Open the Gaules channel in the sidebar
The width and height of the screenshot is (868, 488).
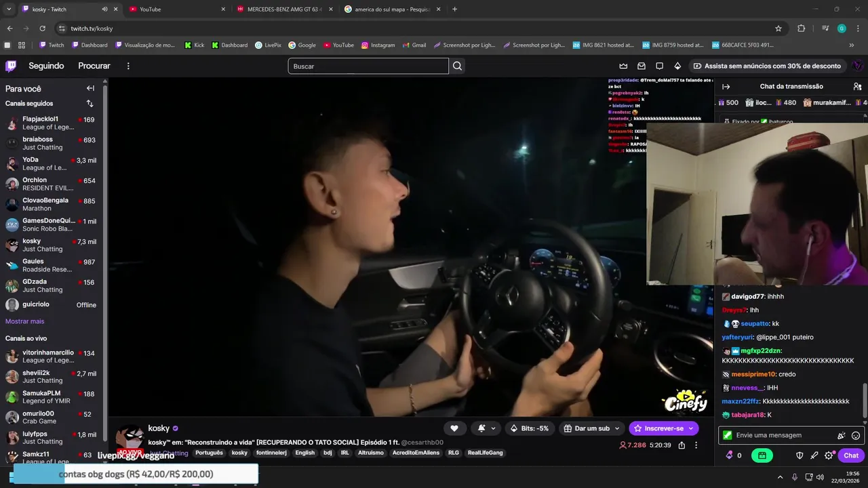51,265
